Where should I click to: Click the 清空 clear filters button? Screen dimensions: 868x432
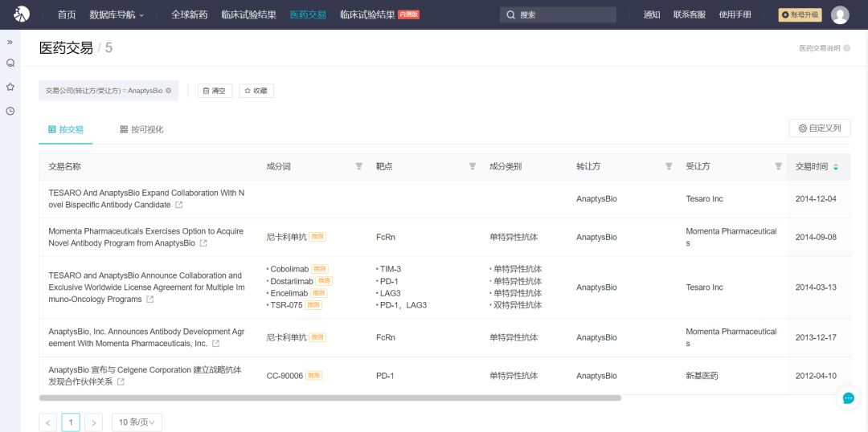(215, 91)
